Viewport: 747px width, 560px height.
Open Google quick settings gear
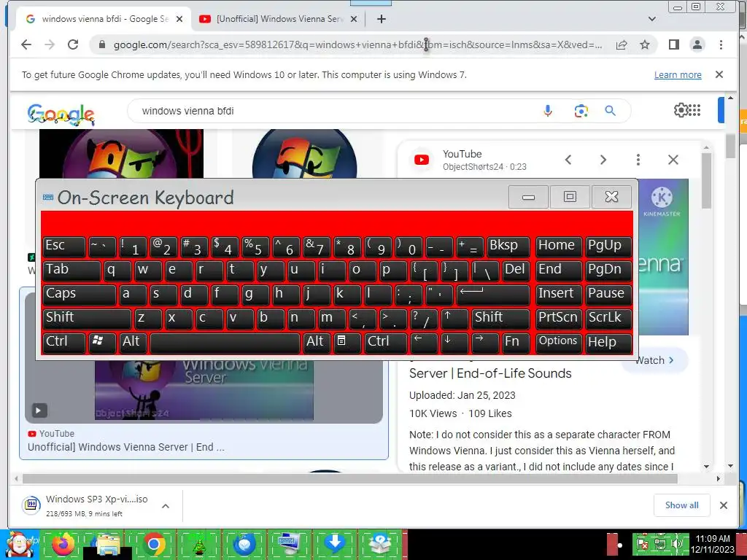point(681,110)
